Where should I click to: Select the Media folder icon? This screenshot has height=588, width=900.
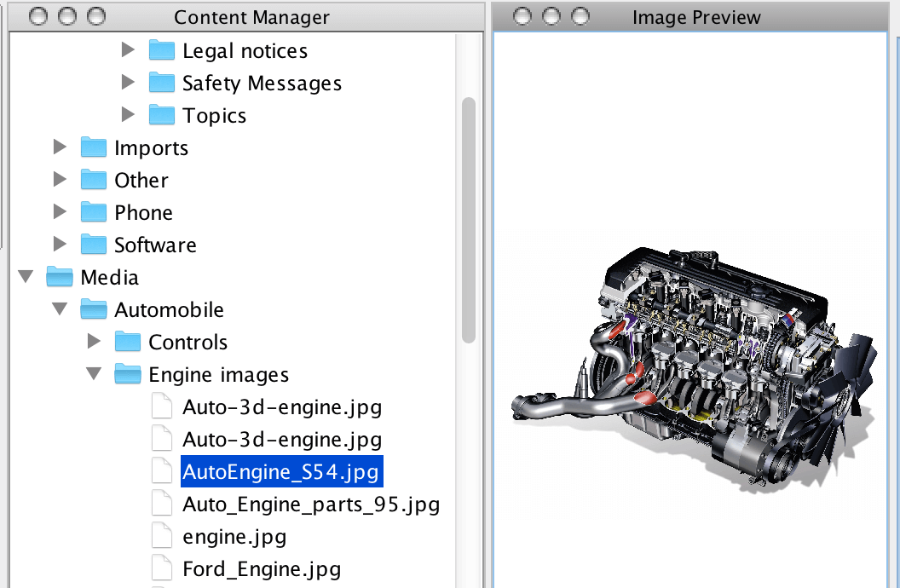[x=59, y=277]
